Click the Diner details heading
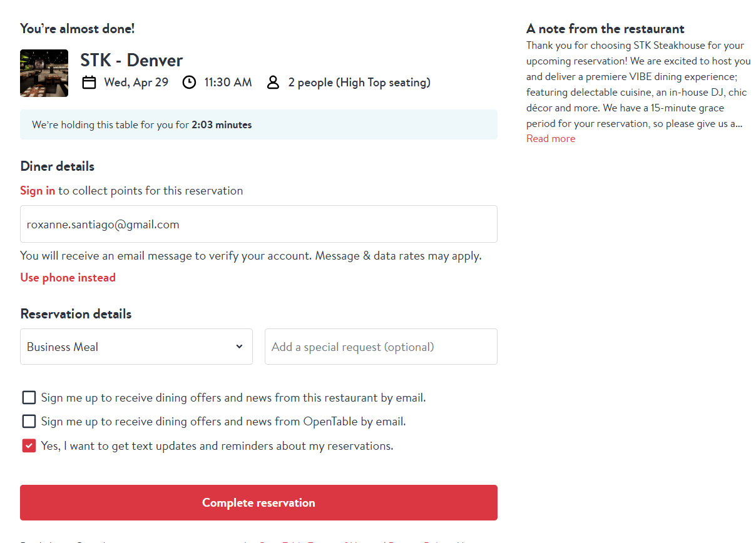This screenshot has width=756, height=543. tap(58, 166)
